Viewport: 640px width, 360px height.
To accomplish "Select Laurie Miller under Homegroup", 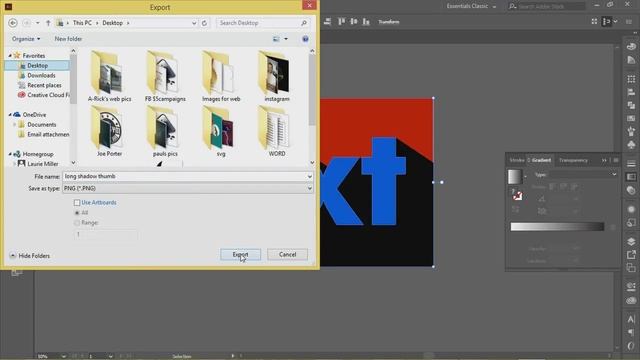I will [42, 164].
